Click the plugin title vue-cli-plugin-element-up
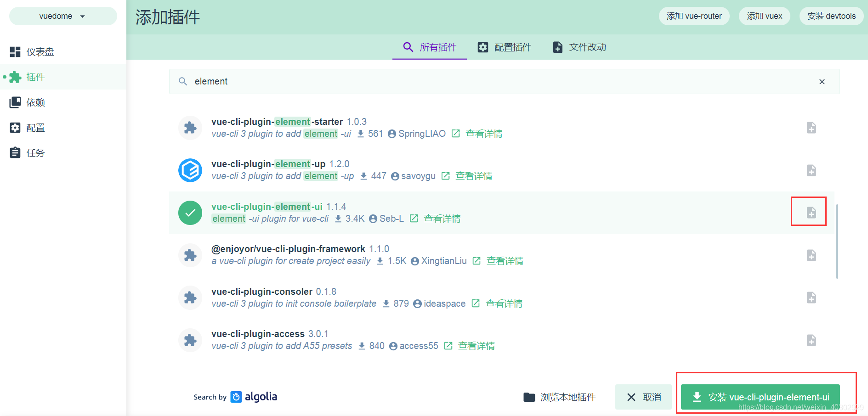This screenshot has height=416, width=868. pos(268,164)
